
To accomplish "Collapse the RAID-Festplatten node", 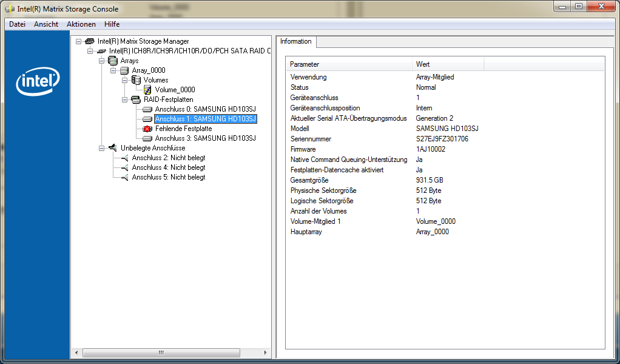I will coord(124,99).
